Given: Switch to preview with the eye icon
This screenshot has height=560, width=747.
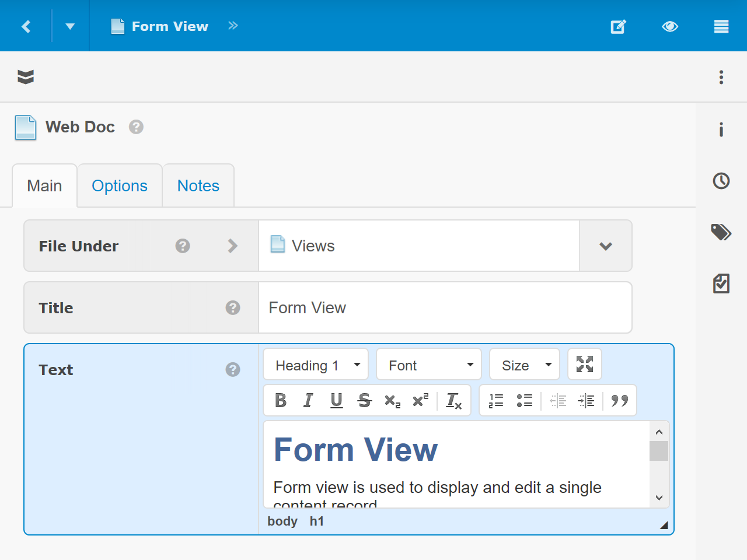Looking at the screenshot, I should click(669, 26).
